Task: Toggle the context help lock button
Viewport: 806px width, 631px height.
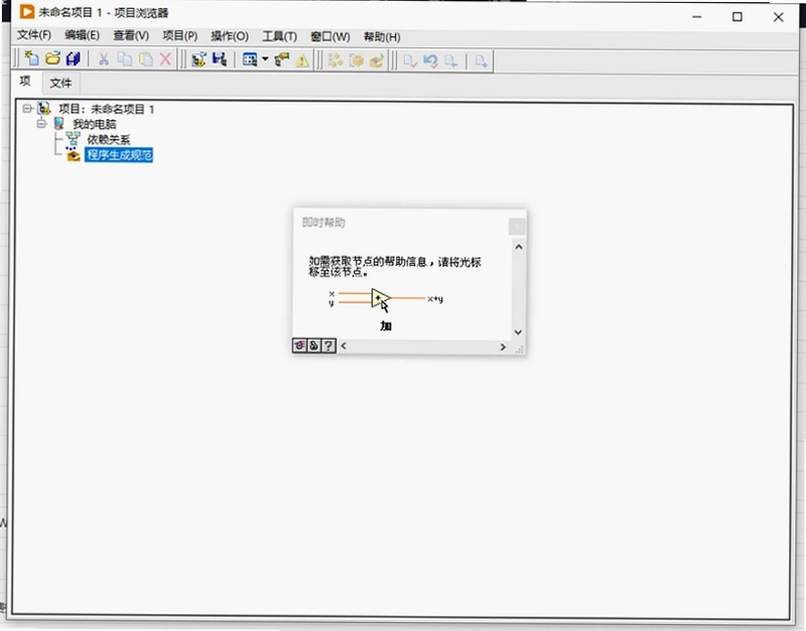Action: pyautogui.click(x=314, y=345)
